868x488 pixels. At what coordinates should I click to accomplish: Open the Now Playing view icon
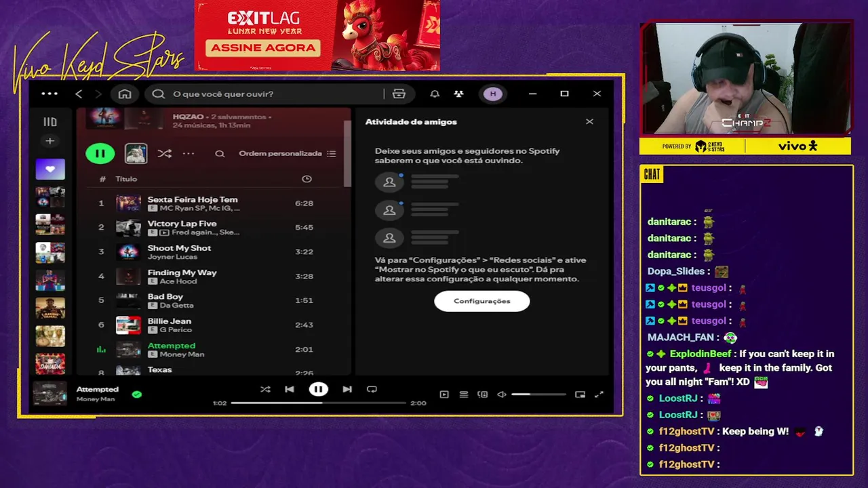click(x=444, y=394)
